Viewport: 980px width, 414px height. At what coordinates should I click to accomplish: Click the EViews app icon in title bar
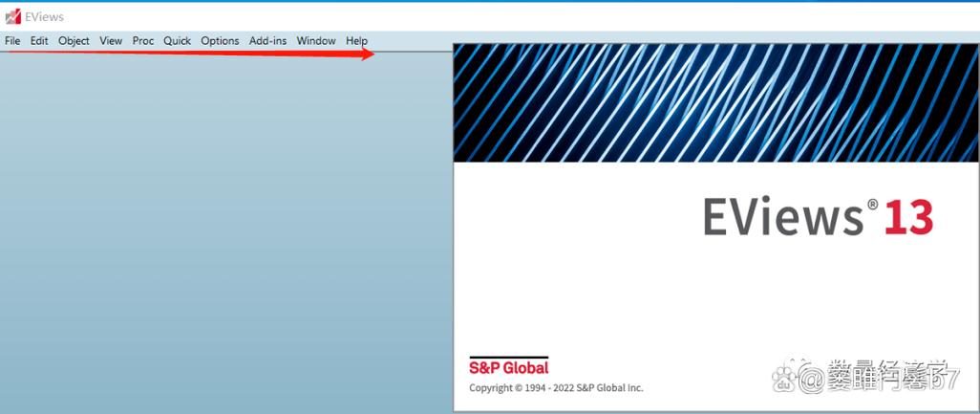click(13, 17)
